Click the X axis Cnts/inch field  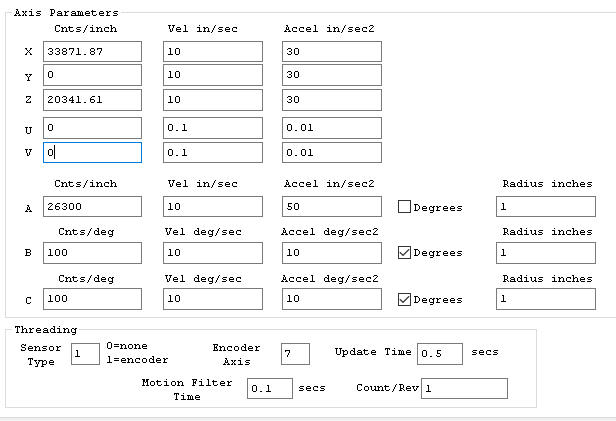92,51
